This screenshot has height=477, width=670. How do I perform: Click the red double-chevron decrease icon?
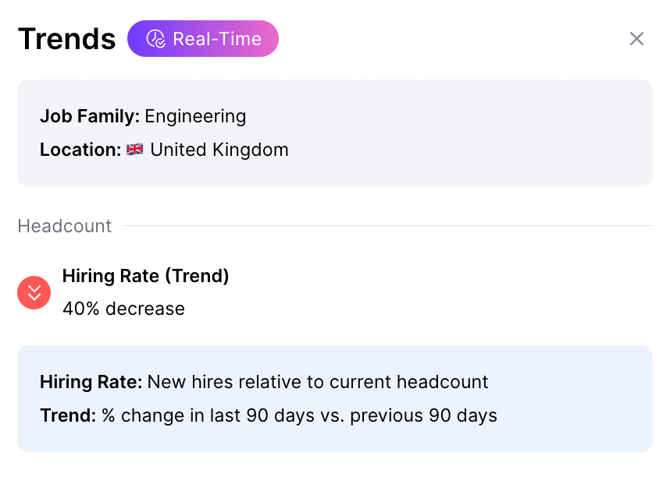pyautogui.click(x=34, y=293)
